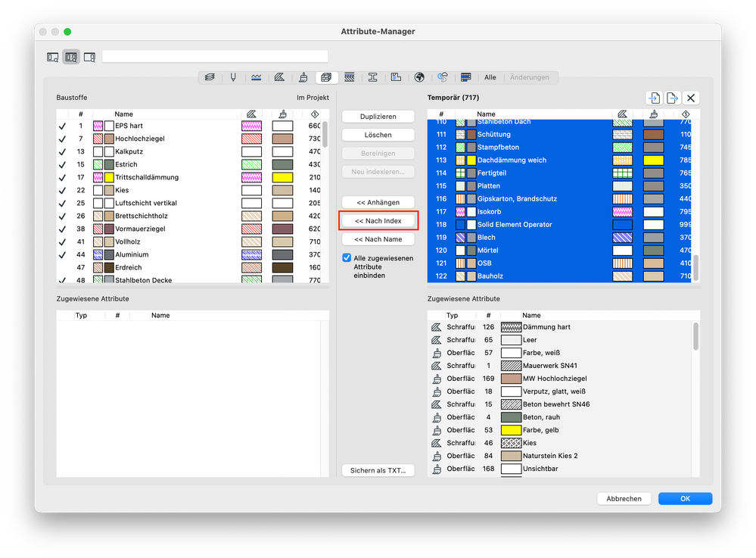Screen dimensions: 756x558
Task: Sort Temporär list by fill column icon
Action: click(623, 114)
